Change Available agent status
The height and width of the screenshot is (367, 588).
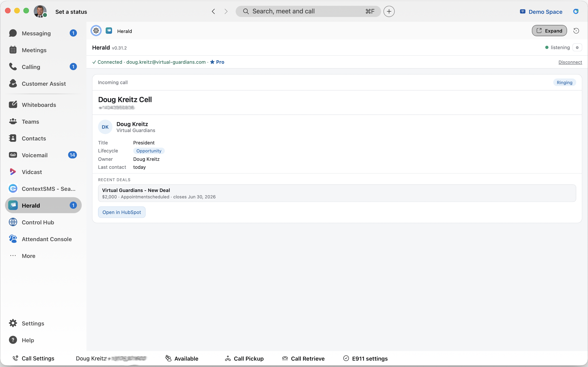coord(182,359)
